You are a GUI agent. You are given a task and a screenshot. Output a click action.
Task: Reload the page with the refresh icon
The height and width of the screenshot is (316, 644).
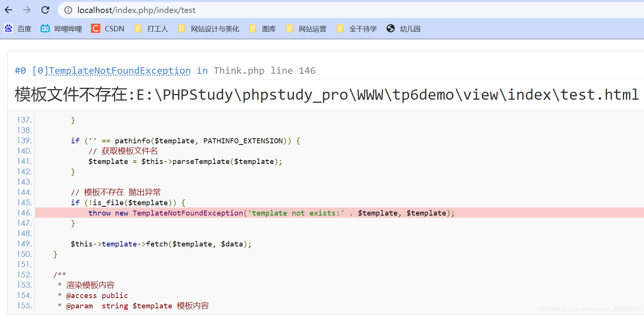coord(45,10)
